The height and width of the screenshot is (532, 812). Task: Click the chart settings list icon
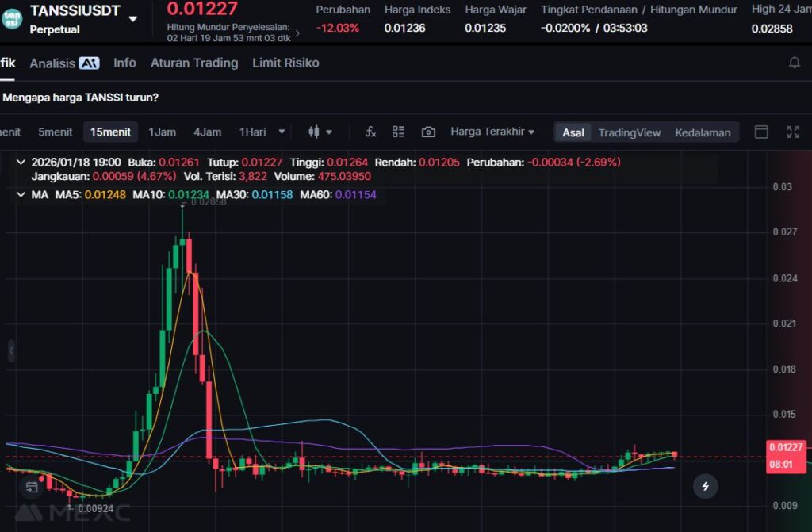point(398,132)
